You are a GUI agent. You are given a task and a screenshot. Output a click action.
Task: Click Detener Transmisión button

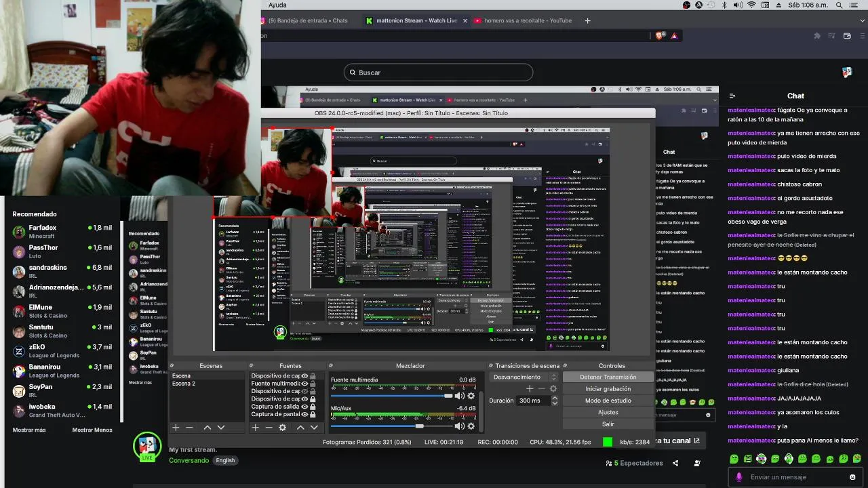(608, 377)
